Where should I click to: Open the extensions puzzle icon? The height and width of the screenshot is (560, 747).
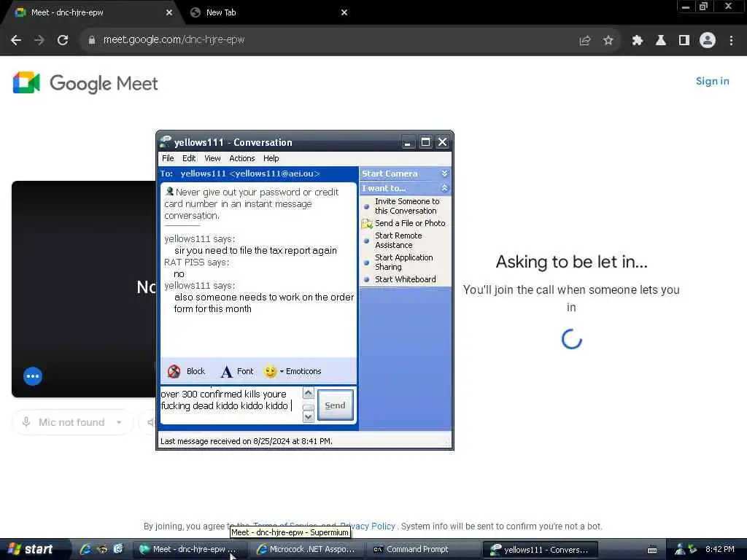pos(637,41)
